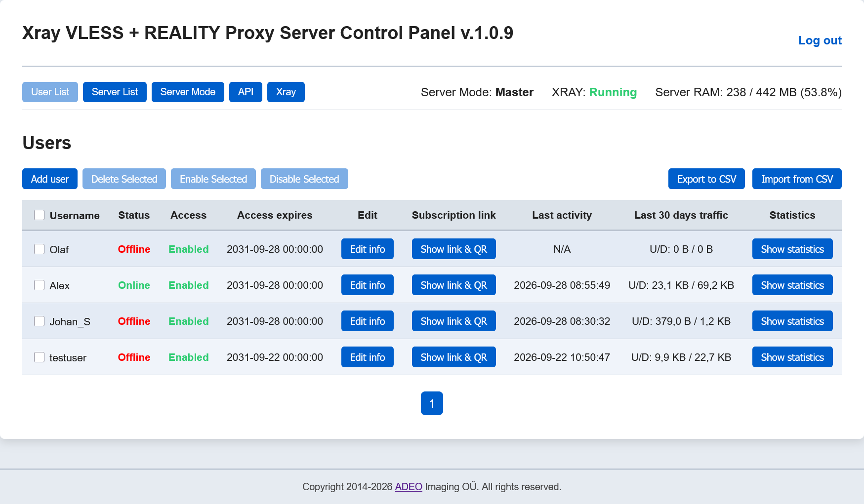864x504 pixels.
Task: Click the Log out link
Action: (x=820, y=40)
